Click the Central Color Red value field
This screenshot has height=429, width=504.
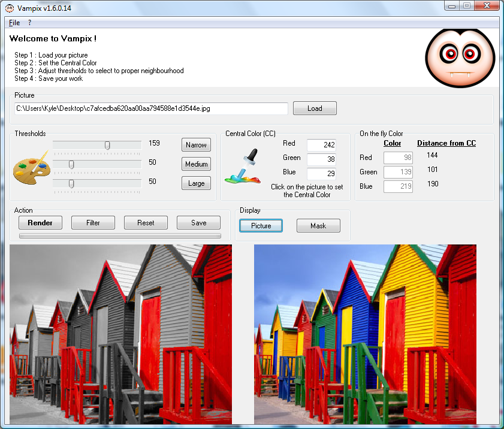click(x=321, y=145)
